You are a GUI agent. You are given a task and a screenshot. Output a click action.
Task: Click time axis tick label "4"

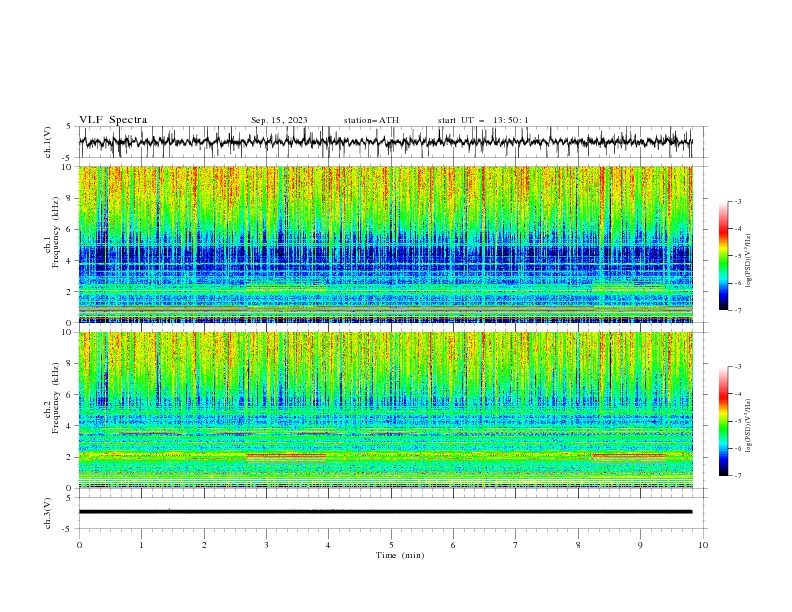[328, 545]
